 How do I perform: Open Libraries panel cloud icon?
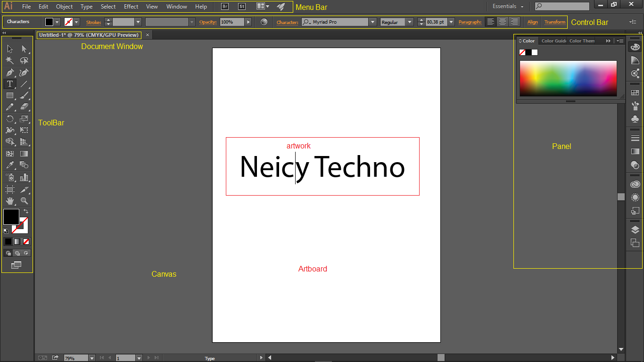coord(635,185)
